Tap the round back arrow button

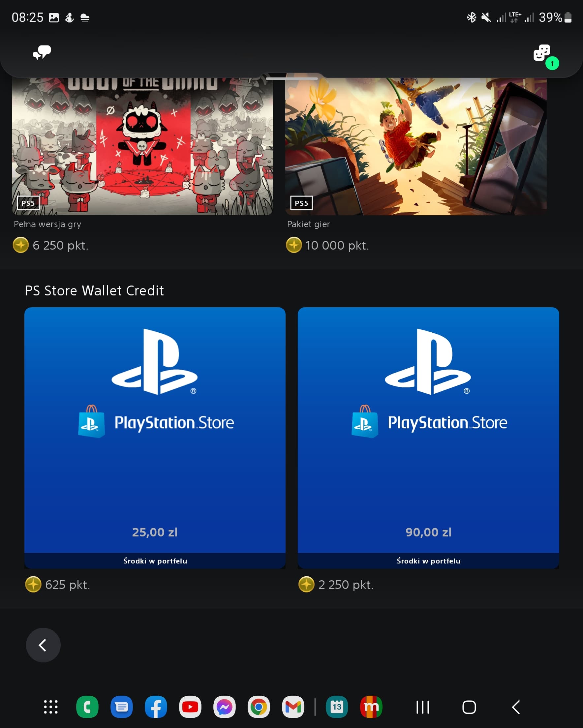coord(43,645)
